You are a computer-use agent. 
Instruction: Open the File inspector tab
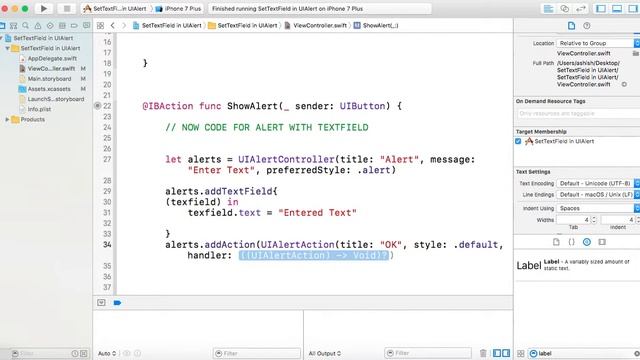click(x=571, y=26)
